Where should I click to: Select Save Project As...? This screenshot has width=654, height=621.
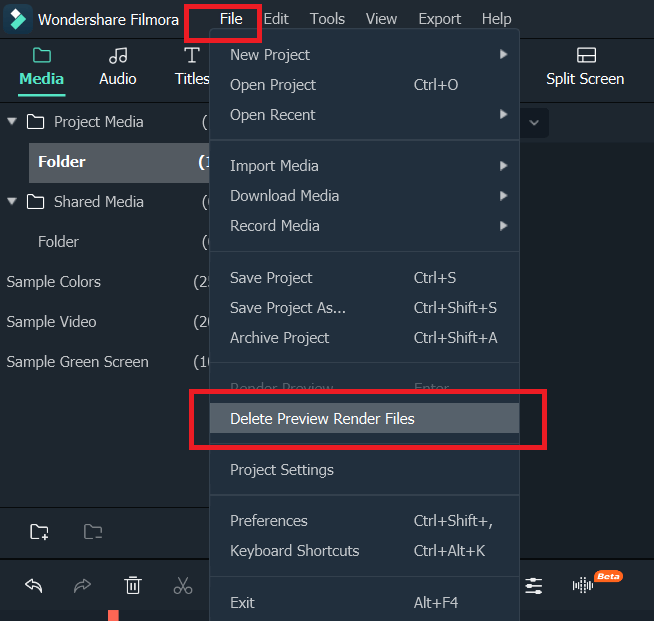click(364, 308)
